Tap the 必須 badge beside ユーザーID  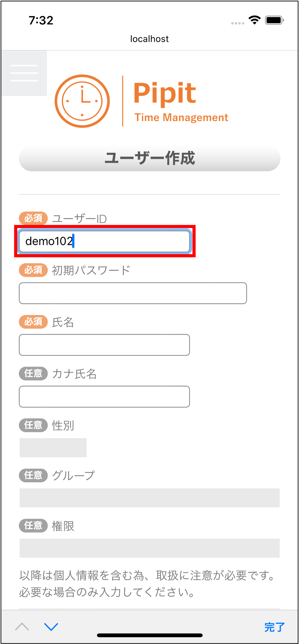[33, 218]
